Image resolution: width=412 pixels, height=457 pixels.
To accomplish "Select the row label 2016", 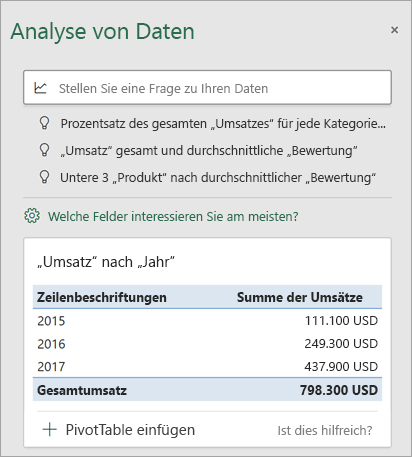I will pos(51,344).
